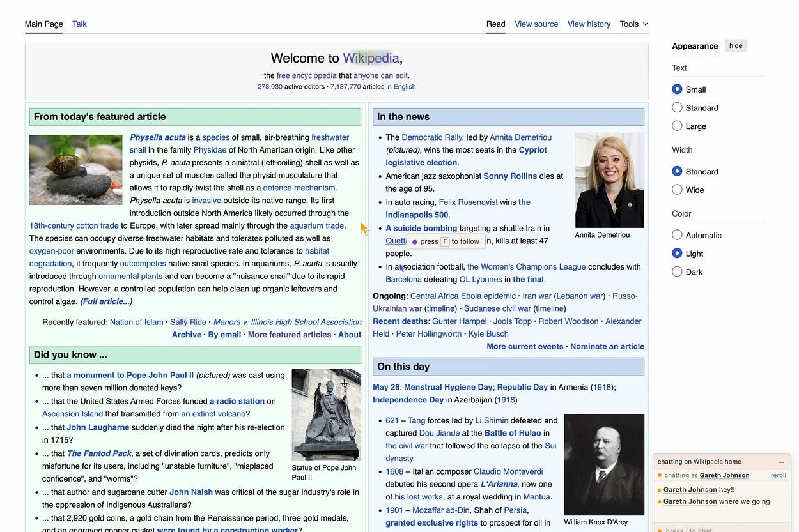Open the 'Nation of Islam' recently featured link

coord(136,322)
